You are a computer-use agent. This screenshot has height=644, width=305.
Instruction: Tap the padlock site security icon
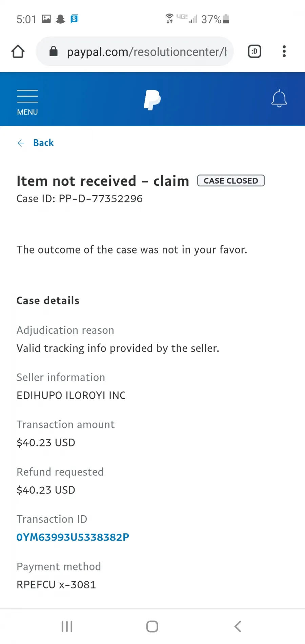pos(54,52)
